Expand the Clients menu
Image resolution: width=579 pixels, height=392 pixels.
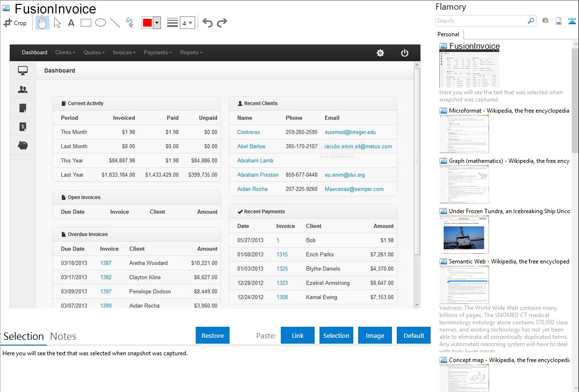coord(65,53)
